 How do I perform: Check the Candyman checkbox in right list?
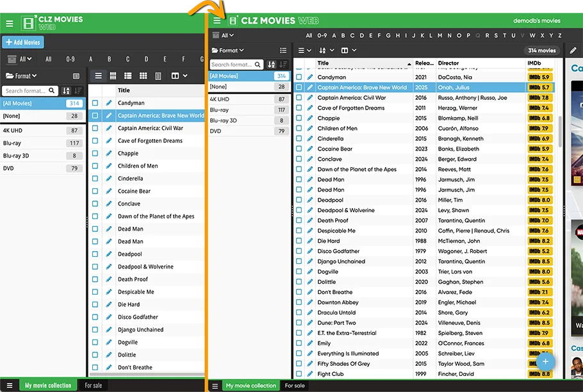coord(299,77)
